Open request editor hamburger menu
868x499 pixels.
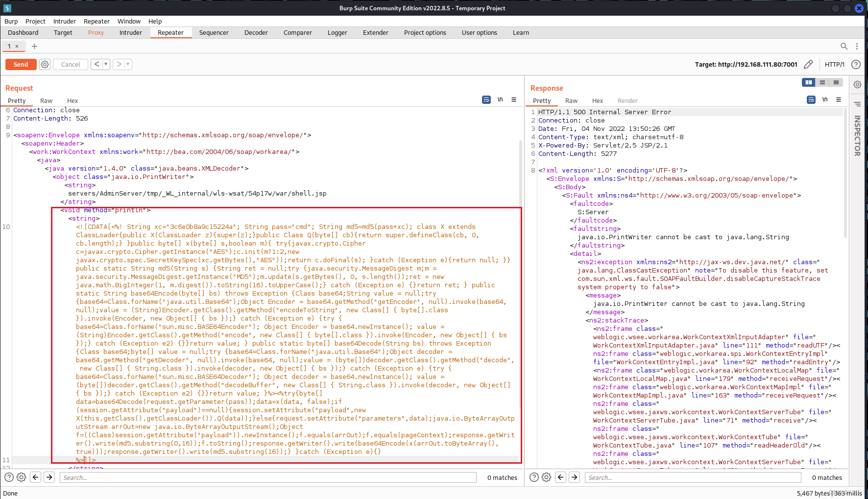point(514,100)
